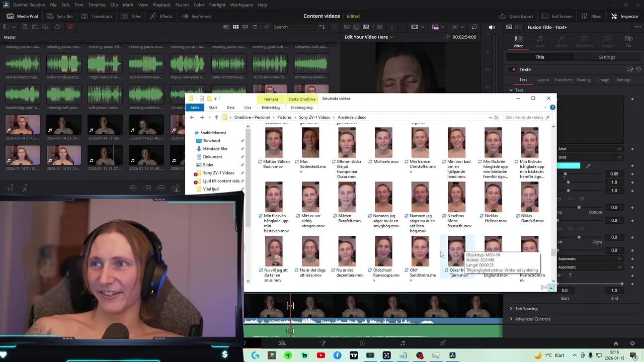
Task: Click the Sök i Använda videos search box
Action: (x=527, y=117)
